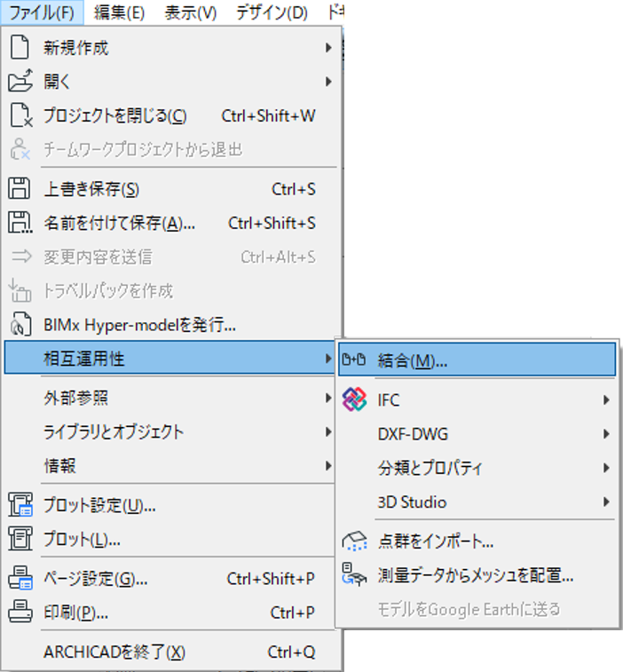Image resolution: width=623 pixels, height=672 pixels.
Task: Click the プロット(L) plotter icon
Action: tap(20, 539)
